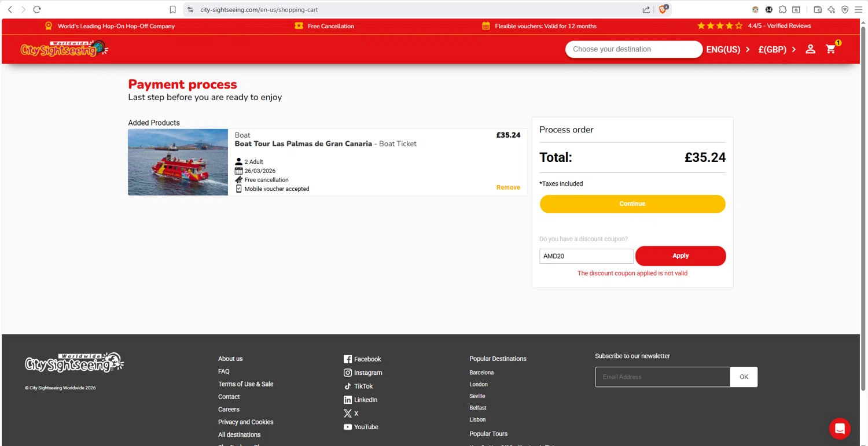868x446 pixels.
Task: Click the avatar-face extension icon
Action: [x=755, y=9]
